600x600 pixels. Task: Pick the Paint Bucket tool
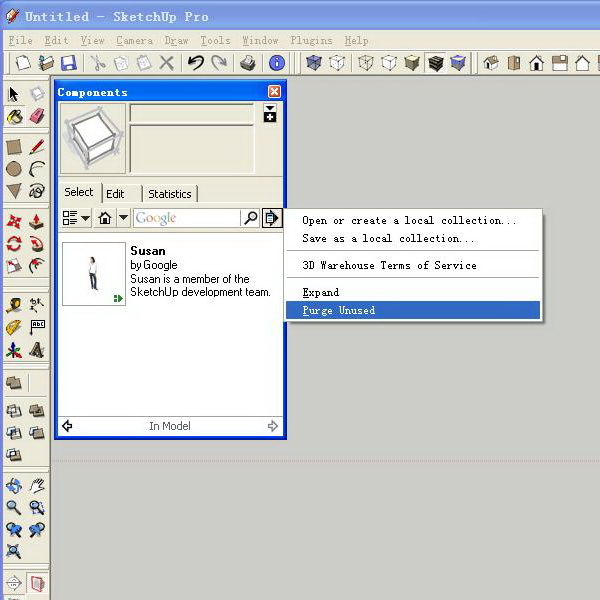(15, 117)
